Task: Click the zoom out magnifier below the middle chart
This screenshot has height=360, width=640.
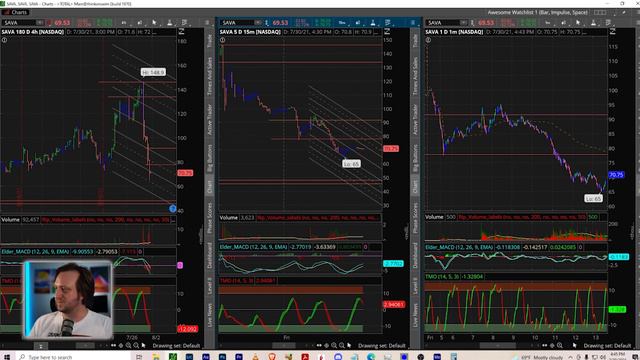Action: 342,345
